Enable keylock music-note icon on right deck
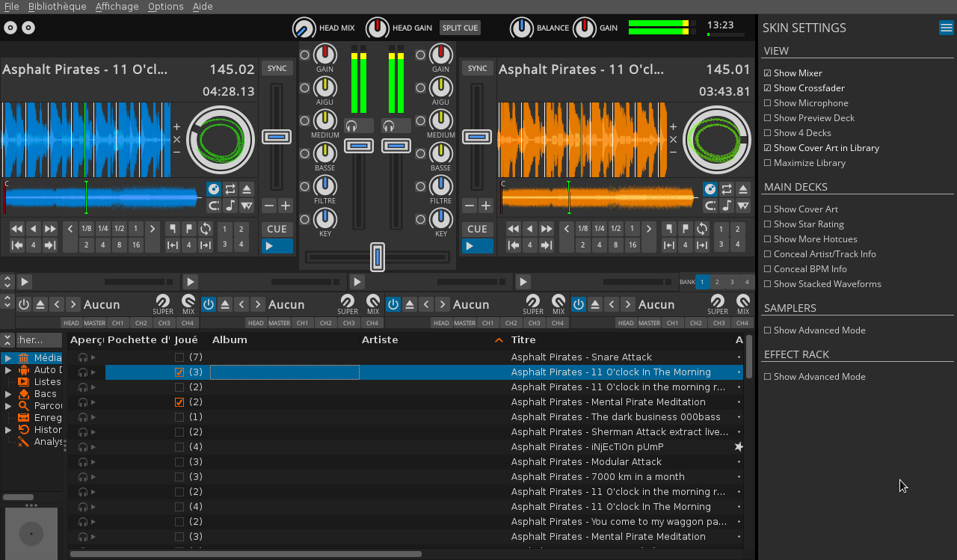This screenshot has width=957, height=560. point(727,206)
